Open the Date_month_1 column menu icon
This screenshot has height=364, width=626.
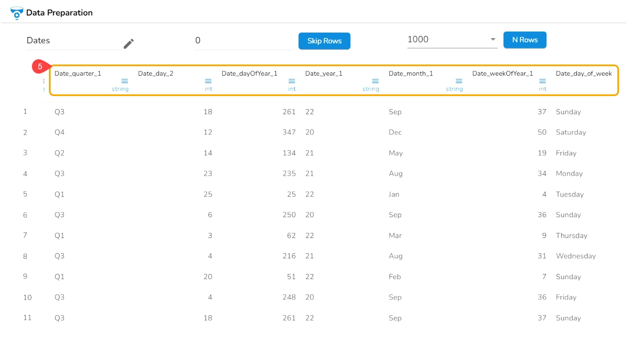(x=459, y=81)
